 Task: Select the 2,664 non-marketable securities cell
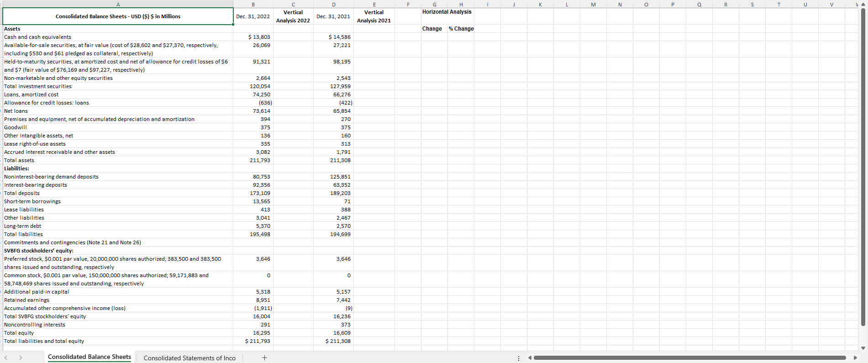coord(253,78)
